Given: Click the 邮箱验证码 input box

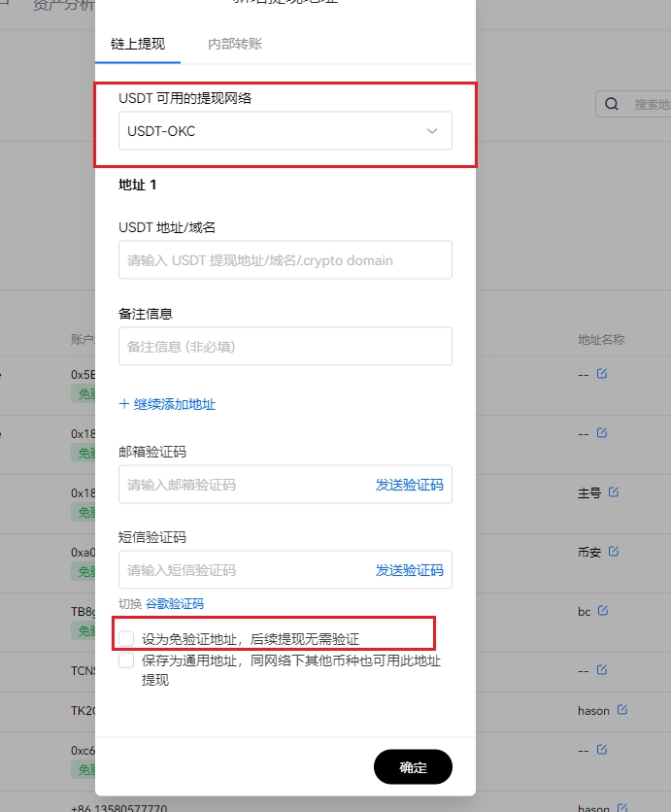Looking at the screenshot, I should tap(243, 485).
